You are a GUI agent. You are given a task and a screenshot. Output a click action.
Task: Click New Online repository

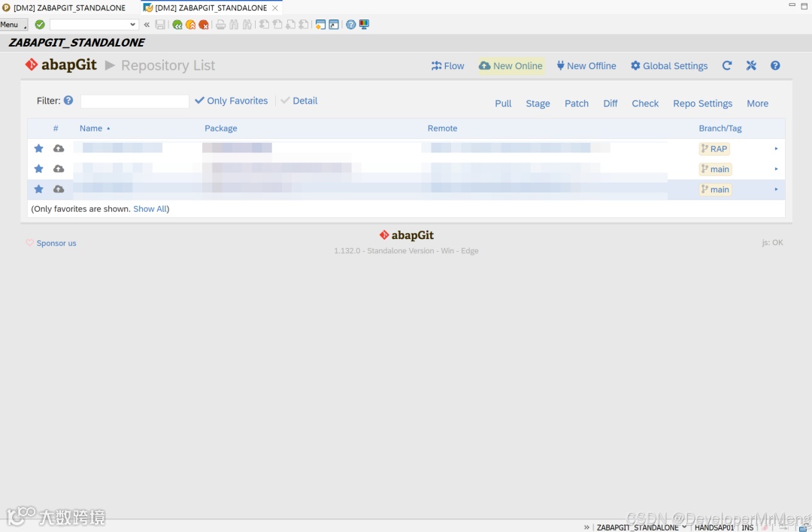coord(511,65)
